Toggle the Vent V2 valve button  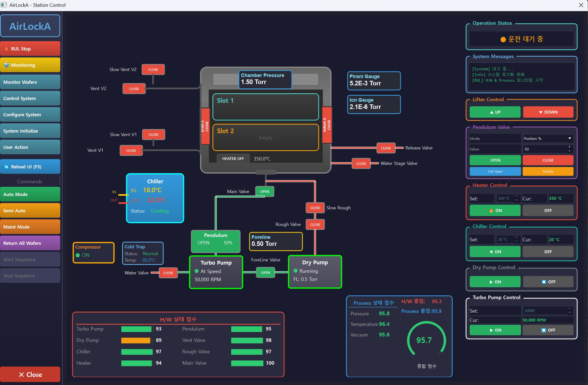tap(134, 89)
